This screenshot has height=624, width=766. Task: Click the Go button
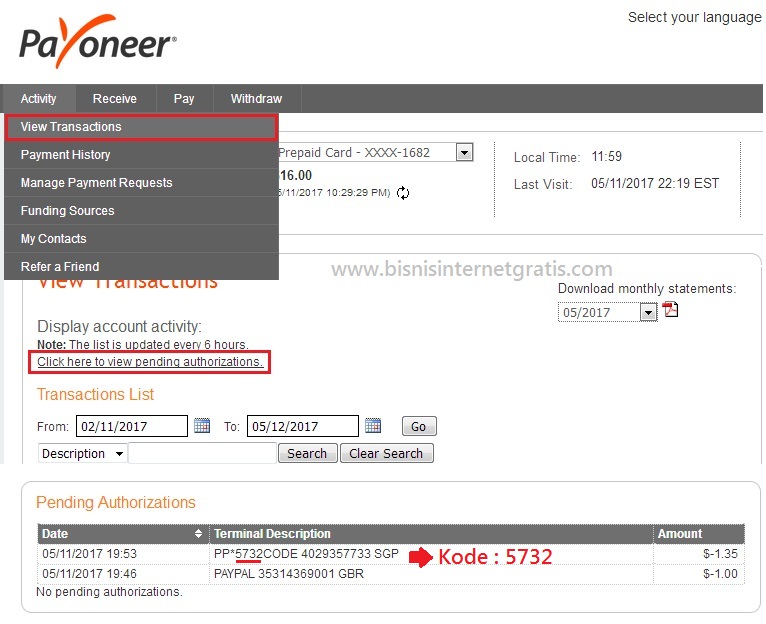click(419, 426)
